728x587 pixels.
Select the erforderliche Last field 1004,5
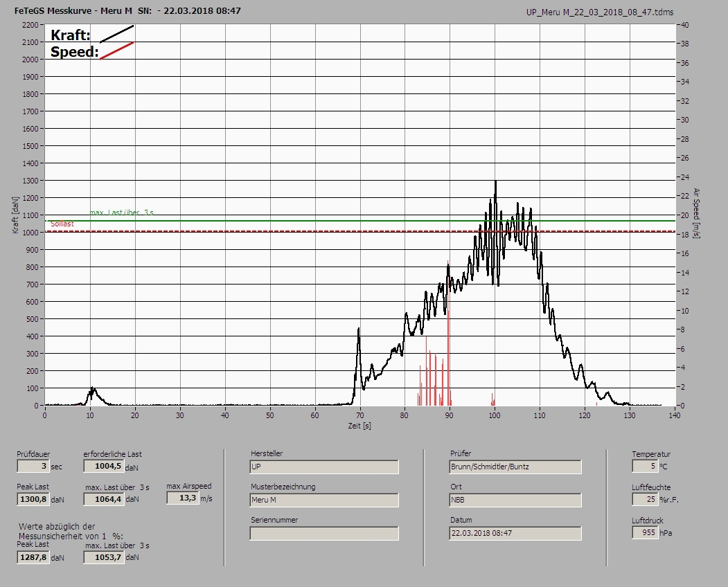click(103, 466)
